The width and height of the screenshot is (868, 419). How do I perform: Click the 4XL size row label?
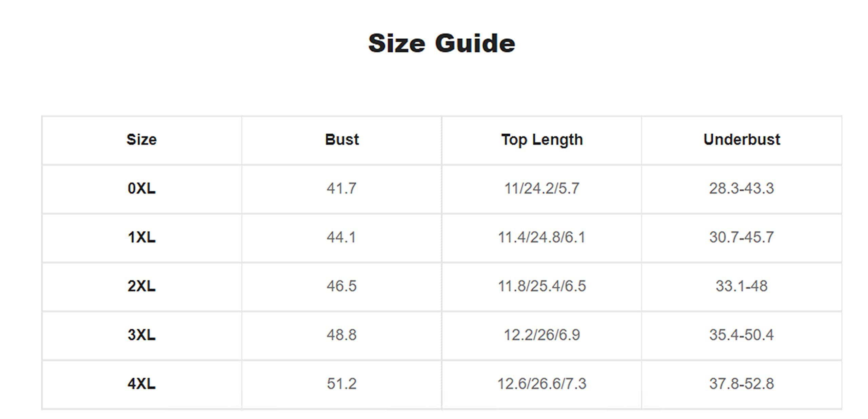pyautogui.click(x=141, y=384)
